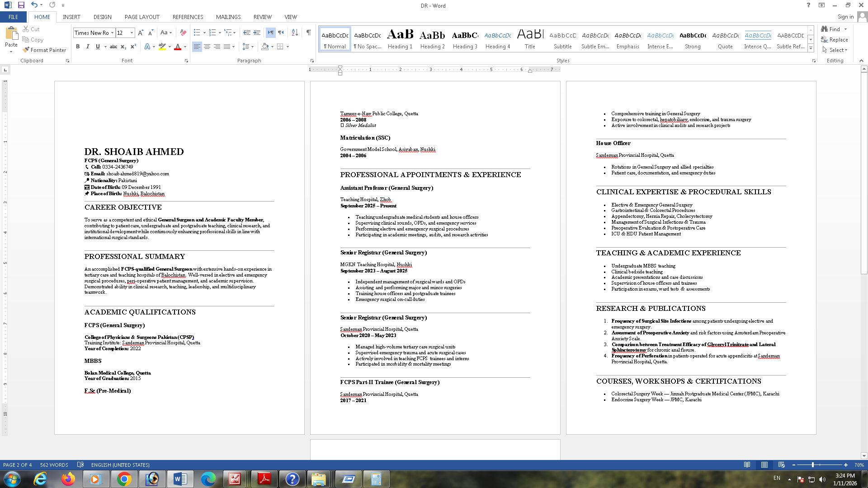868x488 pixels.
Task: Click the red font color swatch
Action: coord(178,47)
